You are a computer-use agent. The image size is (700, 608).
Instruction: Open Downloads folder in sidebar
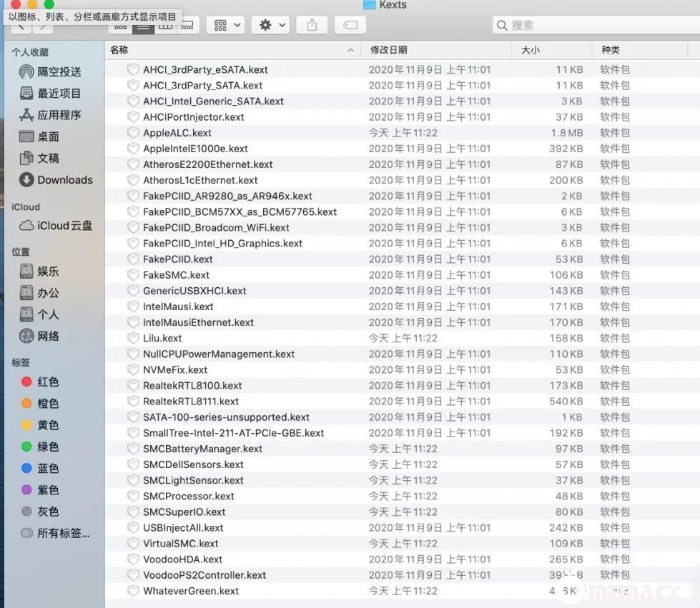[x=64, y=180]
